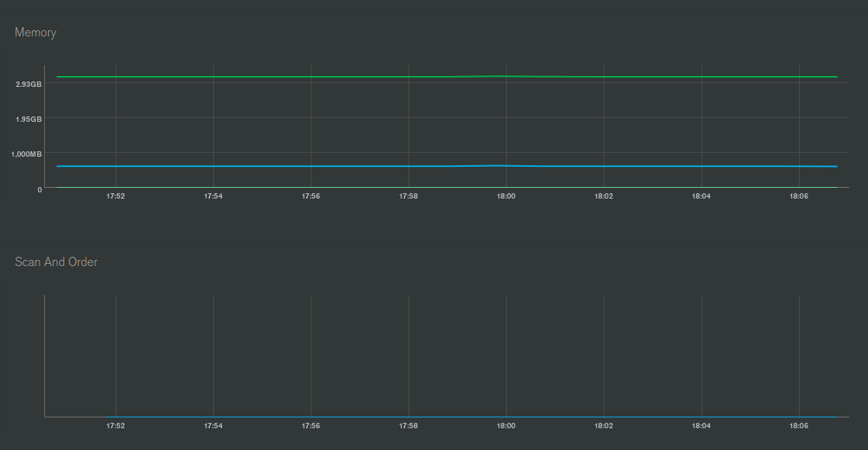Click 18:04 label in Scan And Order chart
Viewport: 868px width, 450px height.
(701, 426)
